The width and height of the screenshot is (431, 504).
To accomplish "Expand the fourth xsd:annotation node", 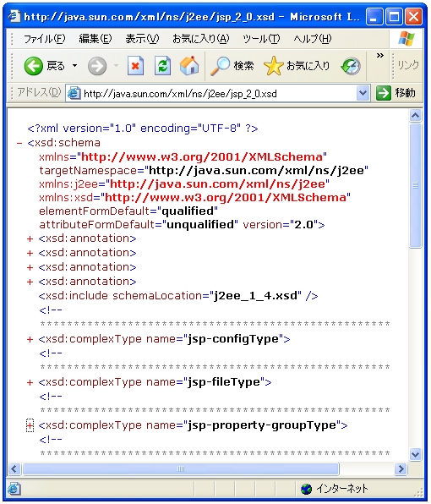I will coord(30,282).
